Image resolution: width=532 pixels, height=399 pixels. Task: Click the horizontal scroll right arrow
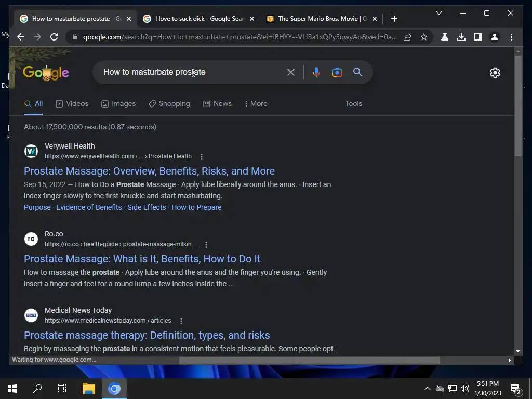[509, 361]
